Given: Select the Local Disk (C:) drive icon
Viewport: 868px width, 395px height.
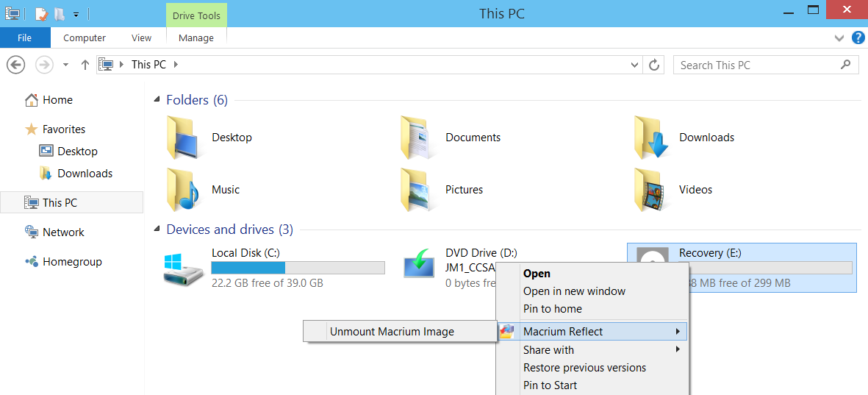Looking at the screenshot, I should pyautogui.click(x=184, y=268).
